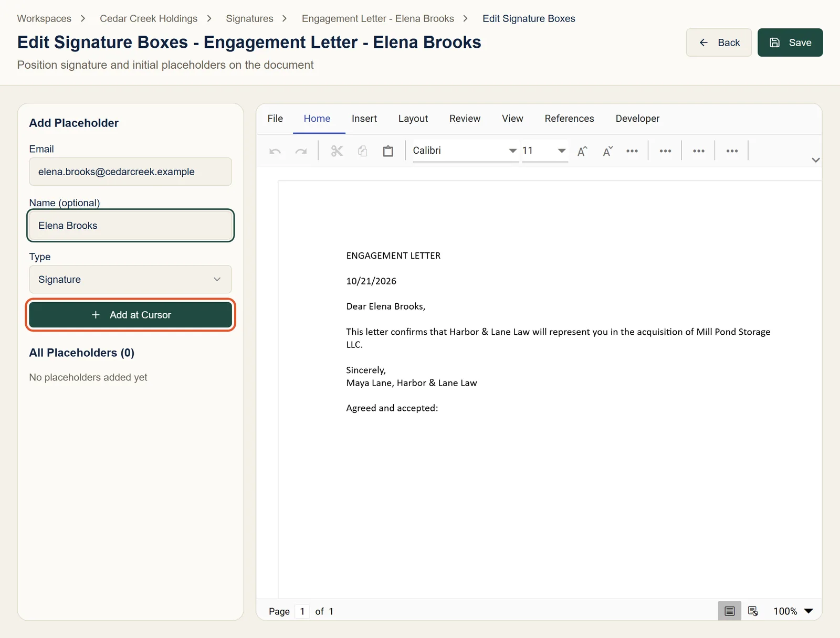Image resolution: width=840 pixels, height=638 pixels.
Task: Switch to the Insert tab
Action: pos(364,119)
